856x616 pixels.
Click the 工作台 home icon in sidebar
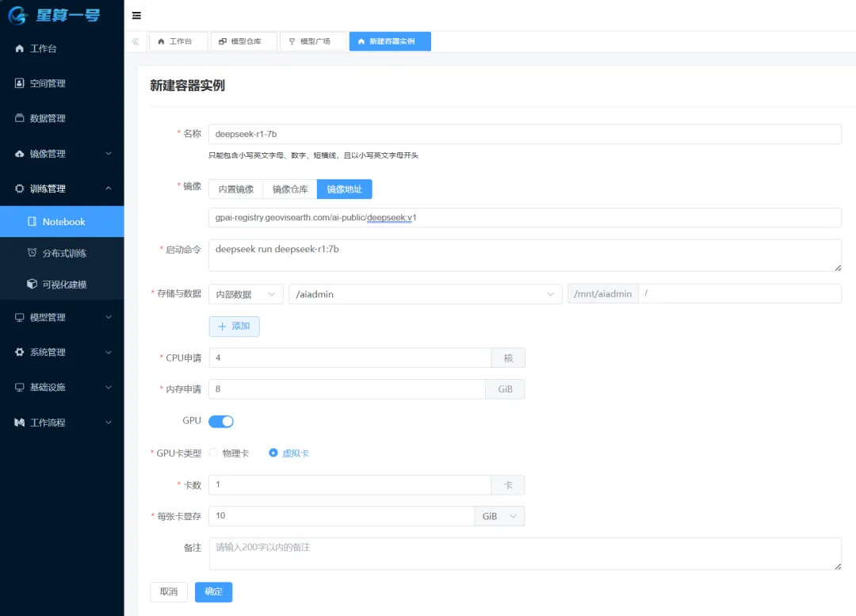[x=20, y=48]
